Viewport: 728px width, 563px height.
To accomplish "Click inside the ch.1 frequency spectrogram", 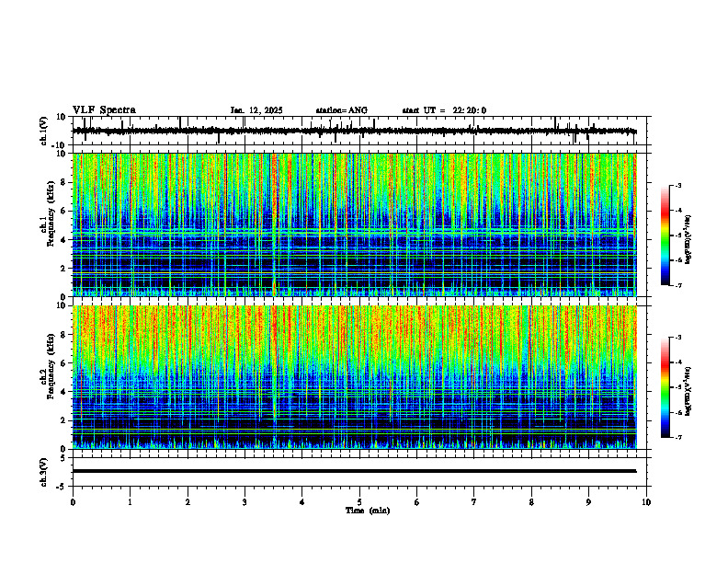I will 354,224.
